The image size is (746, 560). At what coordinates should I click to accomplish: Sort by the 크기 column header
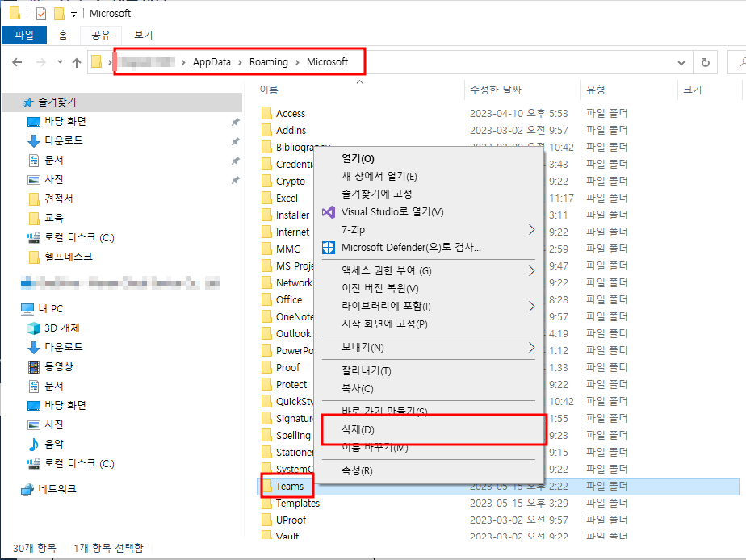point(692,90)
